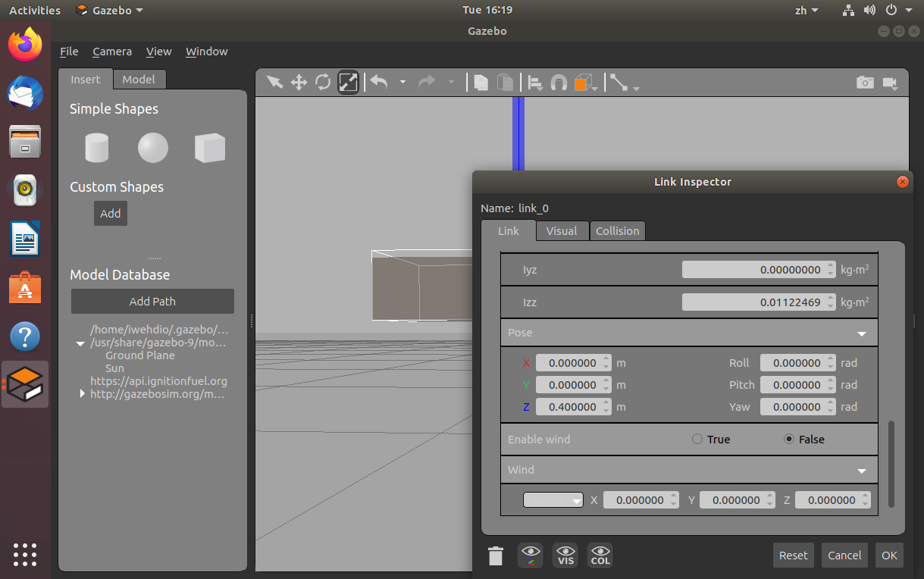
Task: Click the redo arrow in toolbar
Action: pos(428,82)
